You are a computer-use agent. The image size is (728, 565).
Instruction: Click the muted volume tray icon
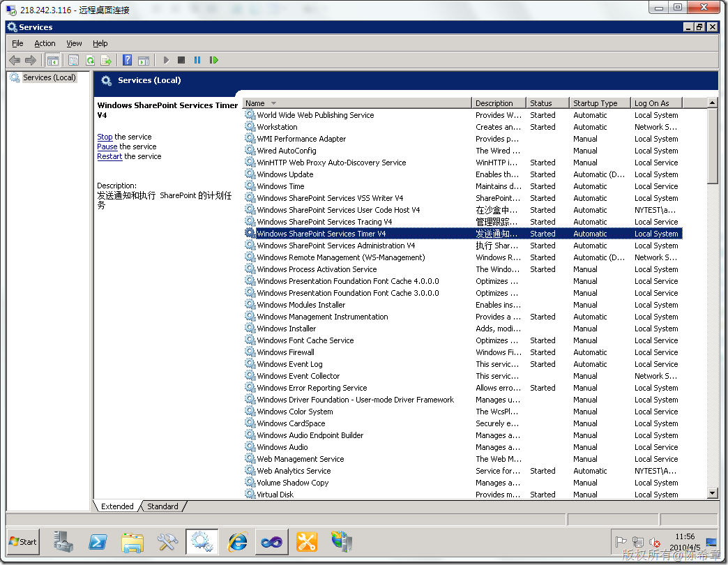pyautogui.click(x=655, y=542)
